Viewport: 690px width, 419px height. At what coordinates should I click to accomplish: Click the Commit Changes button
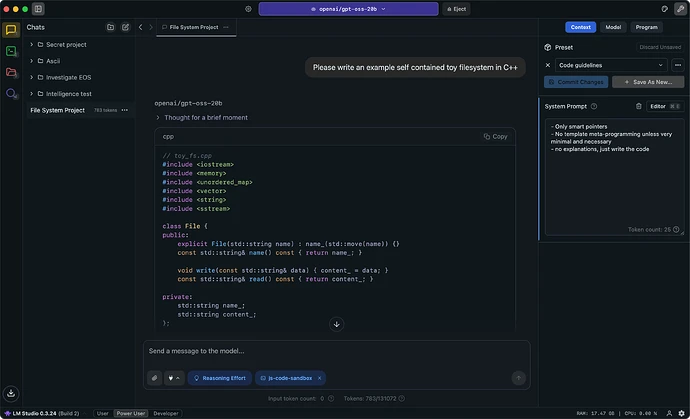[x=576, y=82]
